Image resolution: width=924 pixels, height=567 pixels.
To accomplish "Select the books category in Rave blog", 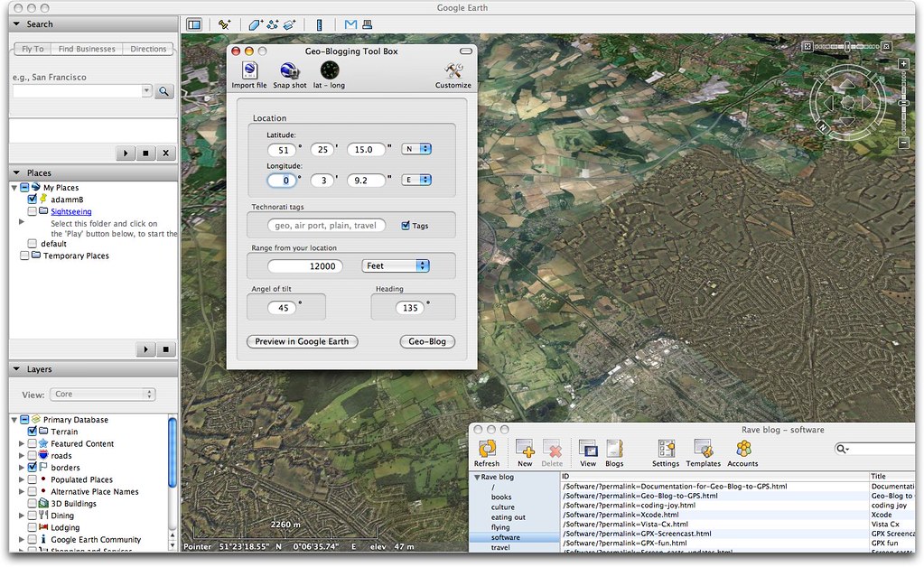I will coord(501,497).
